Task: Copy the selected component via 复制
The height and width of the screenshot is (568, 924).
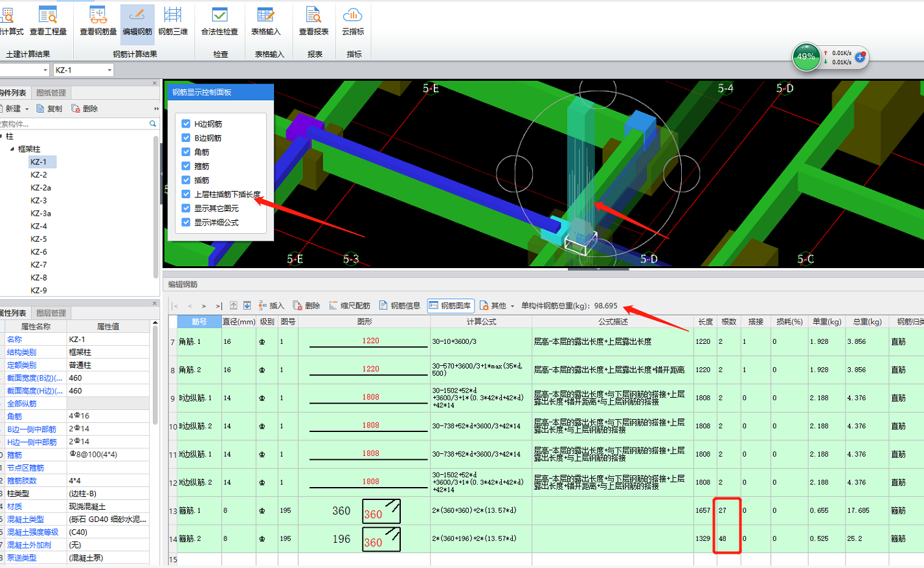Action: 49,109
